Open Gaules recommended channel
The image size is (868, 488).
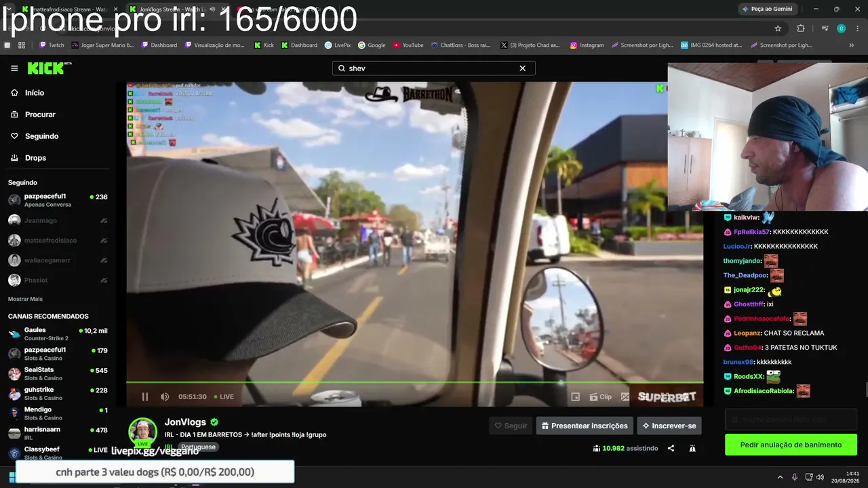[58, 333]
